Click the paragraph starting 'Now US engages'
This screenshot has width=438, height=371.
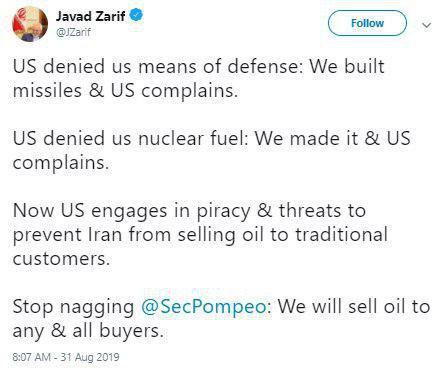[200, 234]
